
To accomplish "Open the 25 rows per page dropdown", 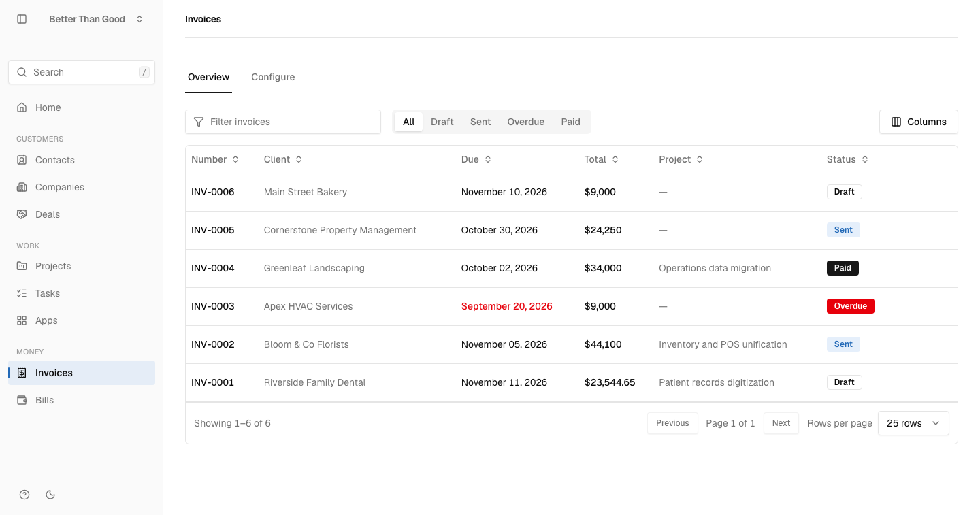I will pyautogui.click(x=913, y=423).
